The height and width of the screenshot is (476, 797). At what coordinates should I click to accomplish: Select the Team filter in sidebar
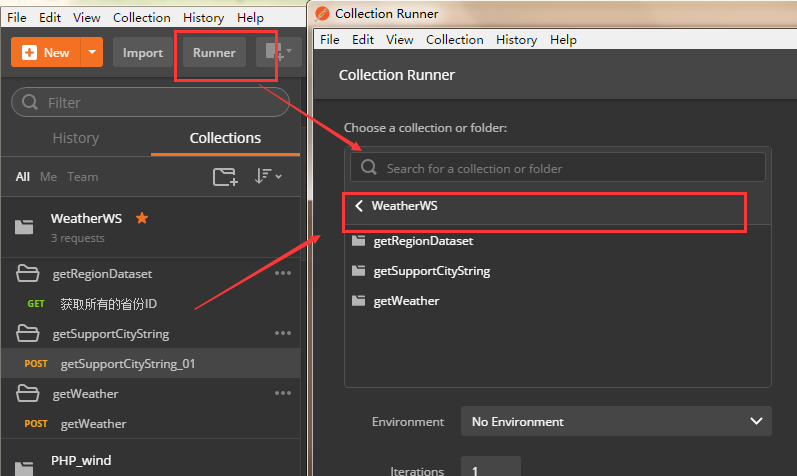pyautogui.click(x=83, y=177)
